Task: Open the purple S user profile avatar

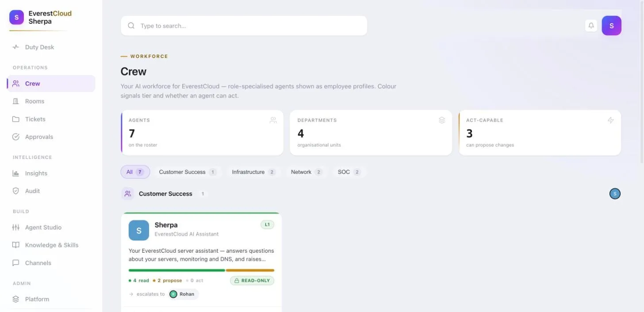Action: coord(612,26)
